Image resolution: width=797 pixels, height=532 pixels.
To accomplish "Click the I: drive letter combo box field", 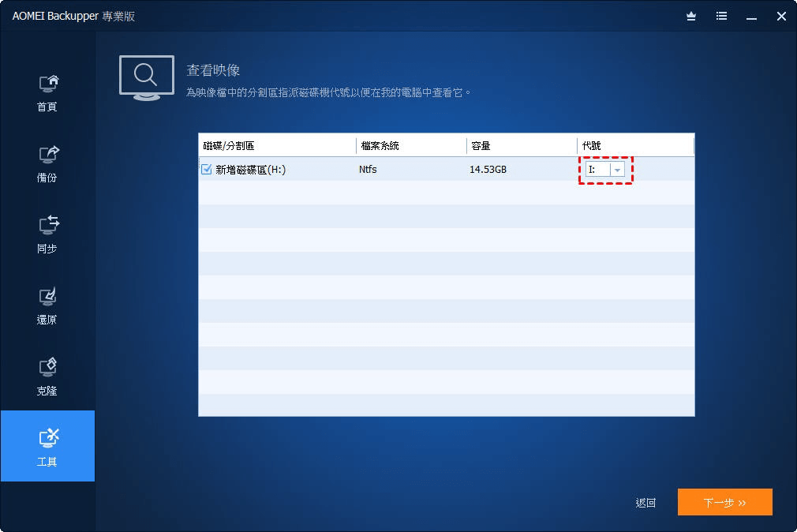I will point(605,170).
